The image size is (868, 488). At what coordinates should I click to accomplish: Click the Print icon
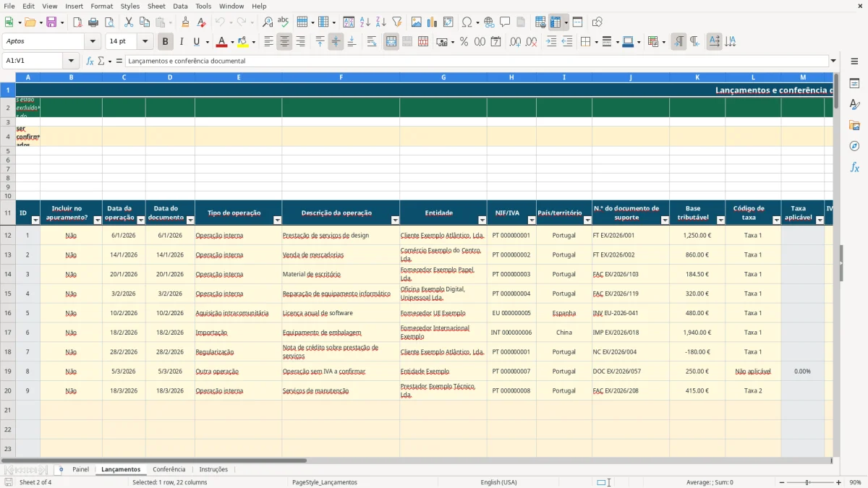tap(93, 22)
